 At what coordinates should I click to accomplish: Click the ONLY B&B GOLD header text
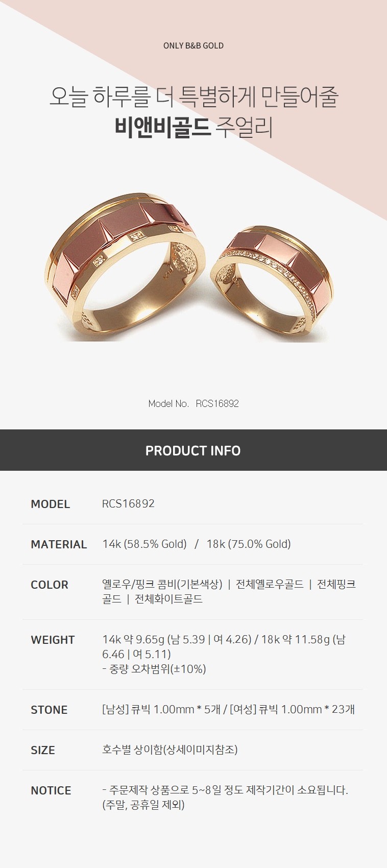tap(194, 45)
